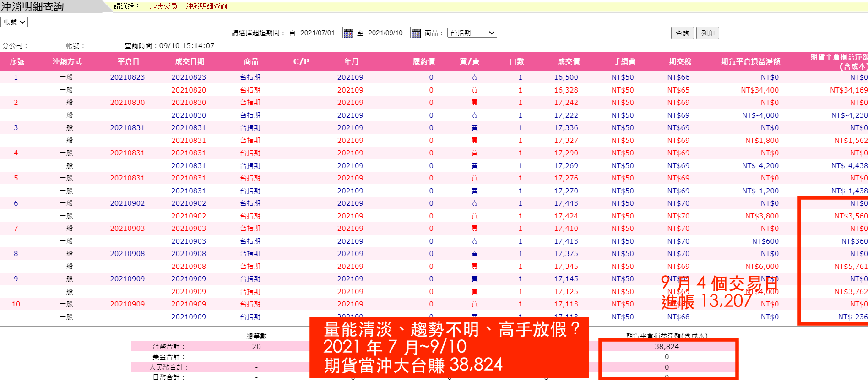Open the start date calendar picker icon
Screen dimensions: 868x382
click(x=348, y=33)
